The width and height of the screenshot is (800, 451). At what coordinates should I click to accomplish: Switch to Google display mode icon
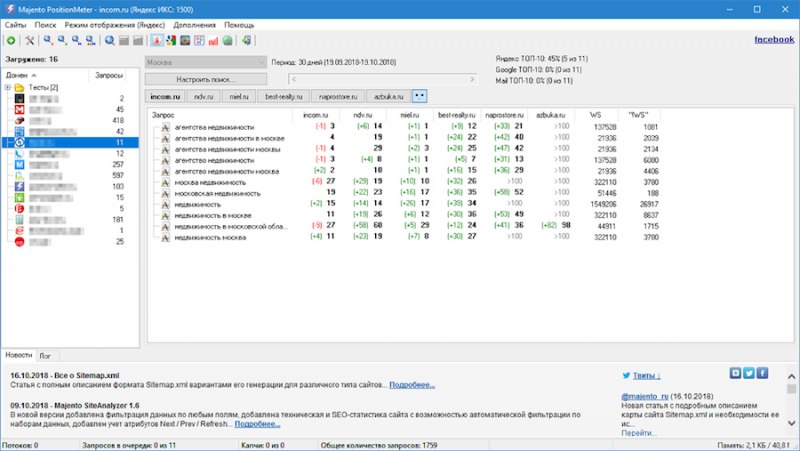tap(171, 40)
